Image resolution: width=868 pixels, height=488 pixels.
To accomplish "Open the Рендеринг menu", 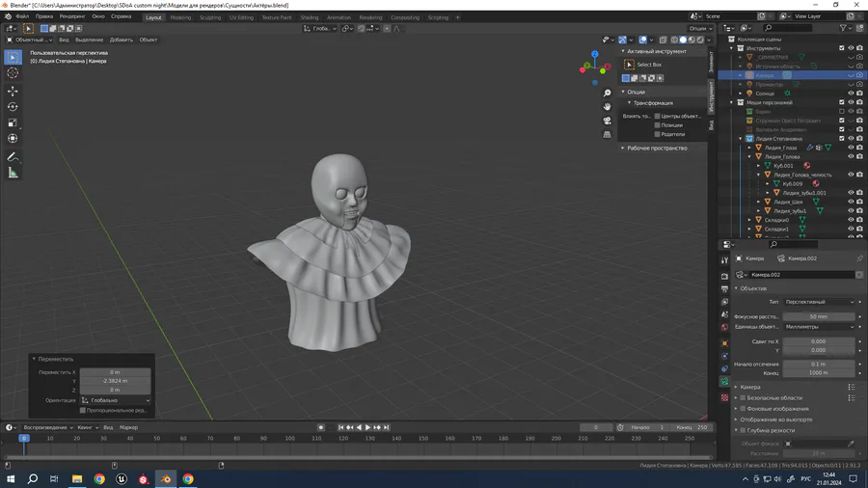I will tap(72, 16).
